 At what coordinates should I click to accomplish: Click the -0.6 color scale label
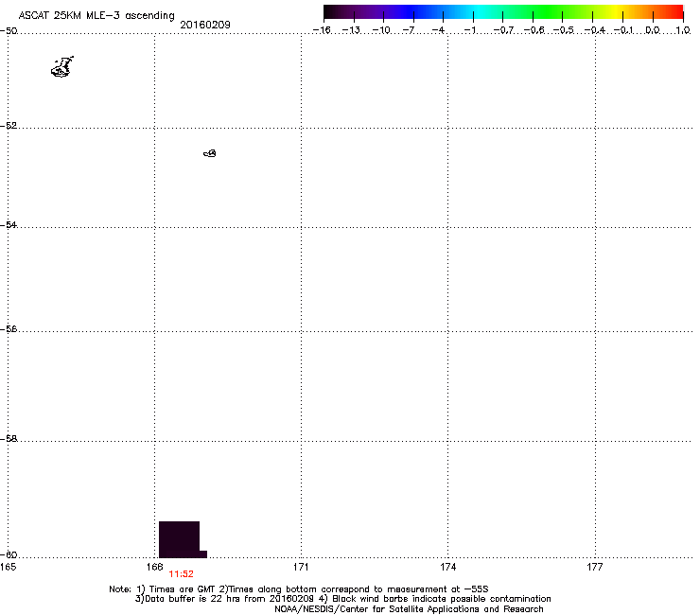534,30
